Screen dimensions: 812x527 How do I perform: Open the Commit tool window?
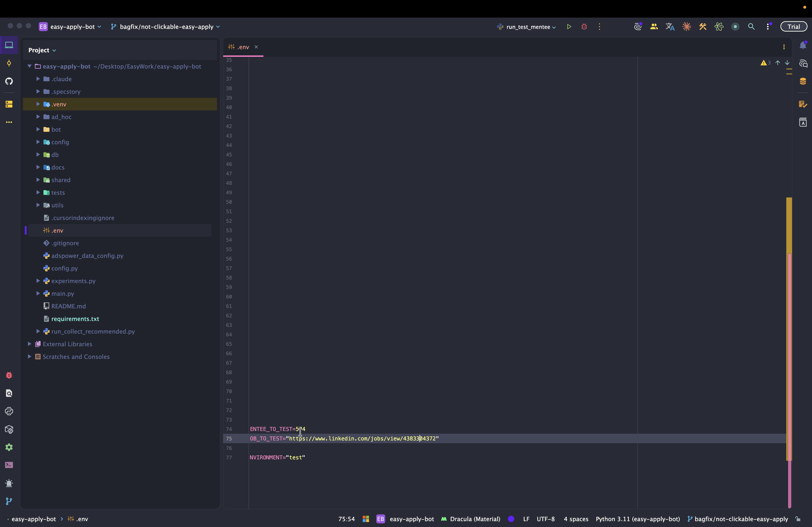coord(9,63)
